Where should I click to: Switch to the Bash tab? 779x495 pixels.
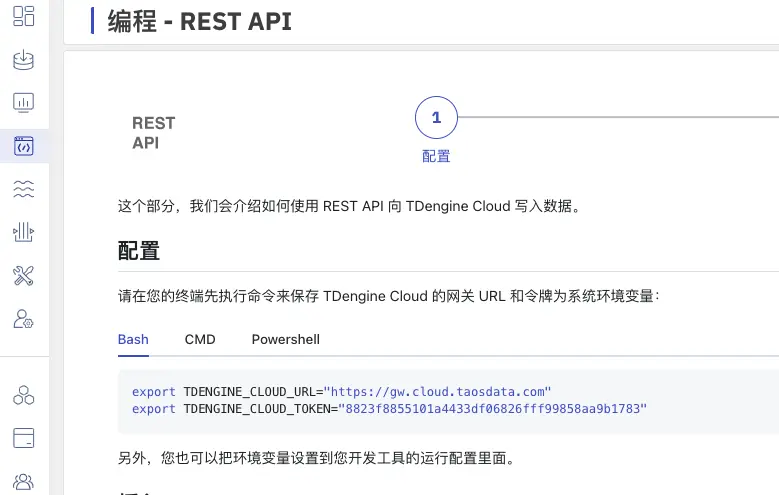tap(133, 339)
